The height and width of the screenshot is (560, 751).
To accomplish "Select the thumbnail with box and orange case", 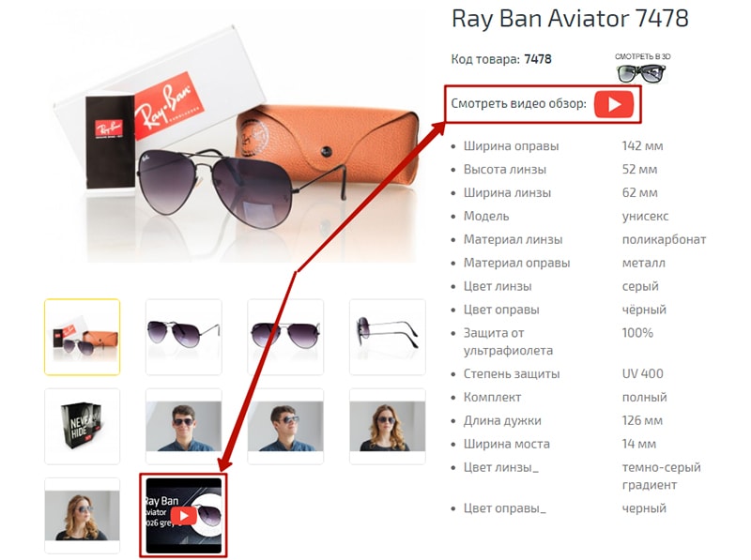I will 82,337.
